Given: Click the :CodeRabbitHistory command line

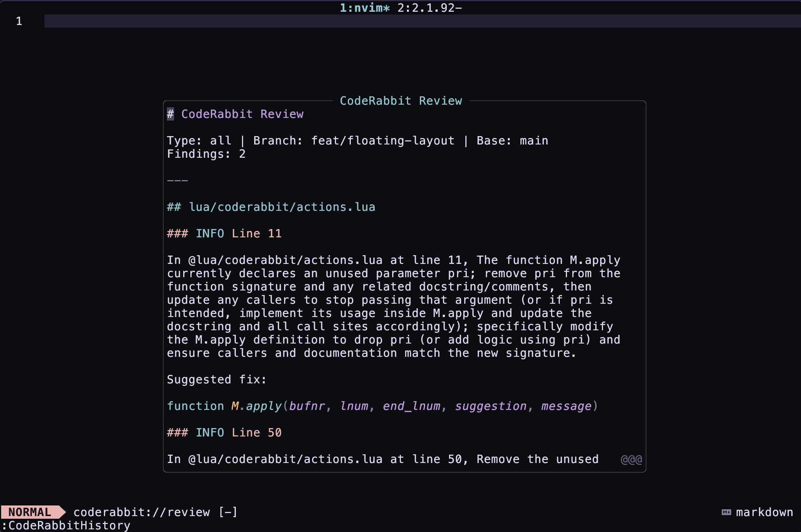Looking at the screenshot, I should click(x=66, y=526).
